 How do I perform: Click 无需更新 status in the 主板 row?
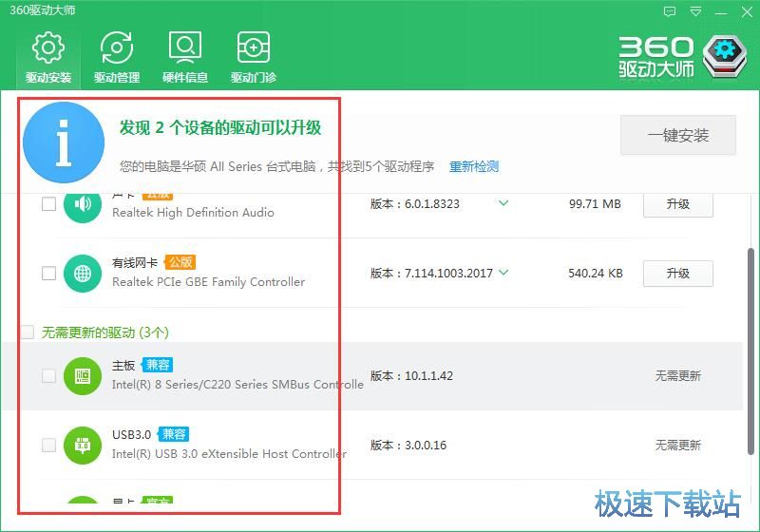pos(678,375)
